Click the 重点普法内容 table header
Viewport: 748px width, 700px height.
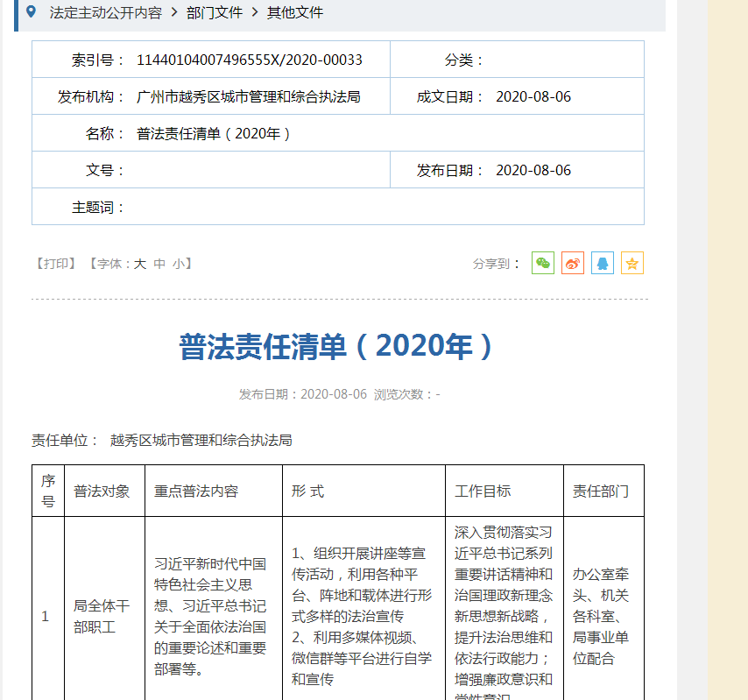[x=196, y=491]
